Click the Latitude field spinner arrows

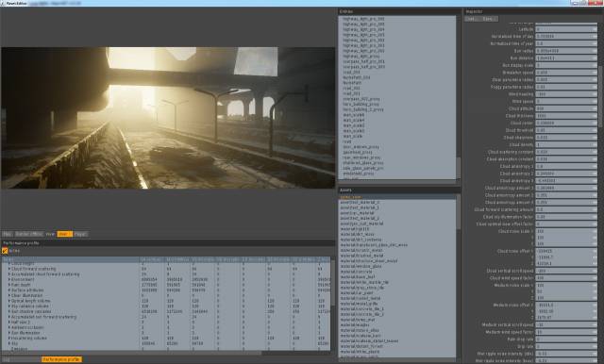tap(595, 29)
